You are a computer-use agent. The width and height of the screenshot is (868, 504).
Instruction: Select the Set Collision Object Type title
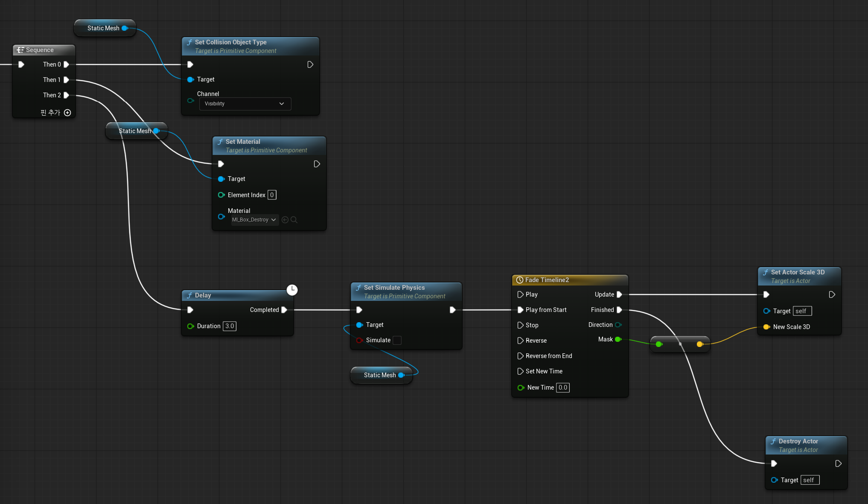[x=230, y=42]
